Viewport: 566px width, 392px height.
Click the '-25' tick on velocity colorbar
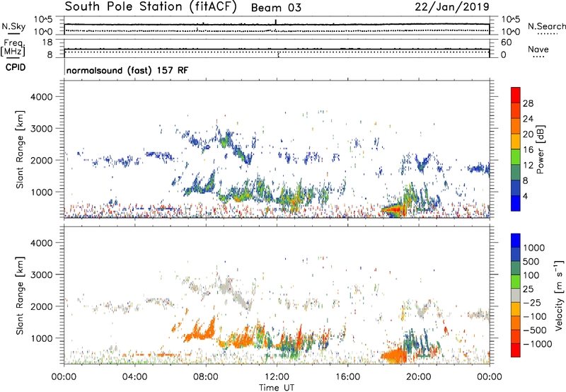click(533, 303)
